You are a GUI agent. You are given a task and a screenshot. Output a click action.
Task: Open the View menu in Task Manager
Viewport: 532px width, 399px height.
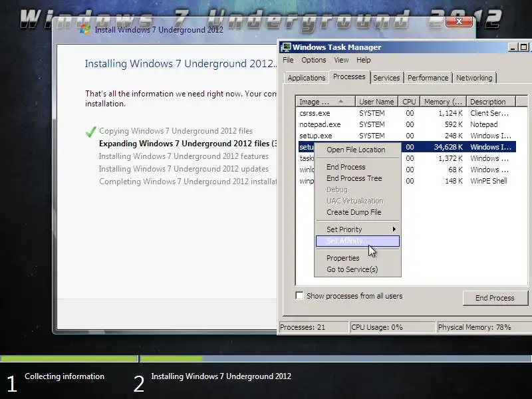tap(341, 60)
